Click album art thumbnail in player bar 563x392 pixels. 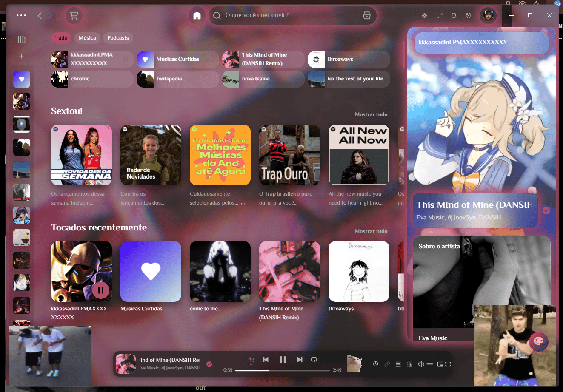point(126,364)
